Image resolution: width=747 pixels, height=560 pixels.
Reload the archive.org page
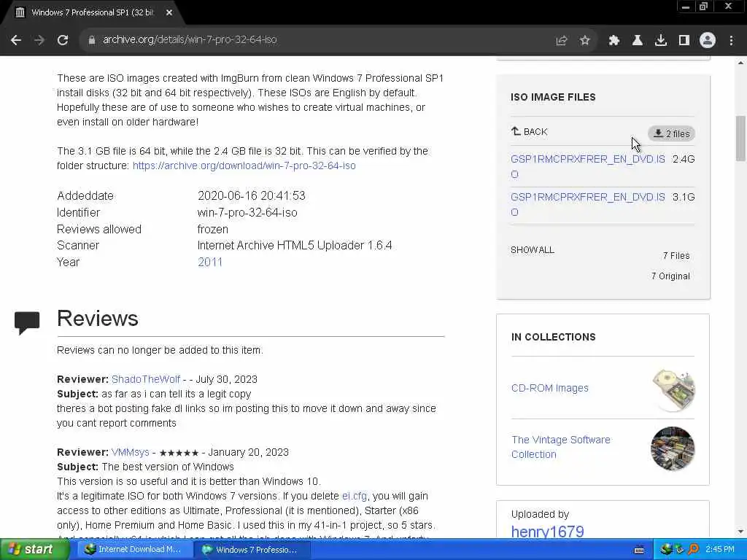[x=63, y=40]
